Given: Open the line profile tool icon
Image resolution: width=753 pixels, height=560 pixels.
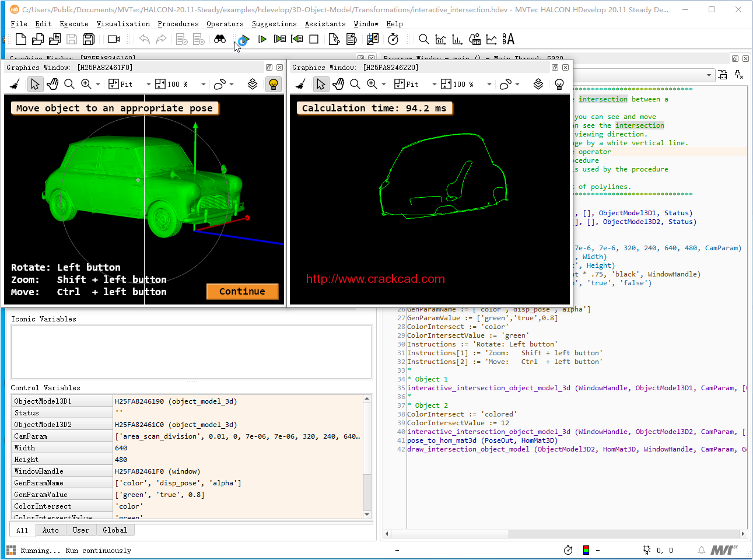Looking at the screenshot, I should pyautogui.click(x=492, y=39).
